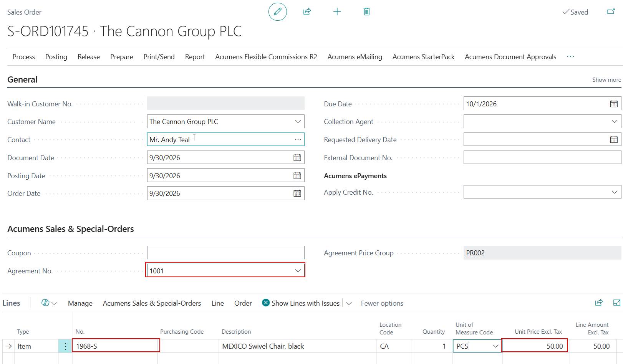The image size is (623, 364).
Task: Open the line row options menu dots
Action: [65, 346]
